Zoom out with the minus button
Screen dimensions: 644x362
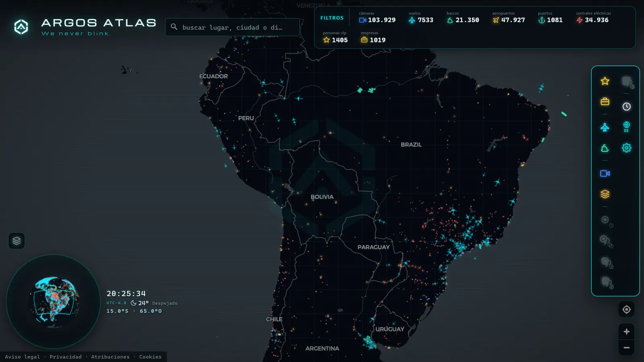626,348
